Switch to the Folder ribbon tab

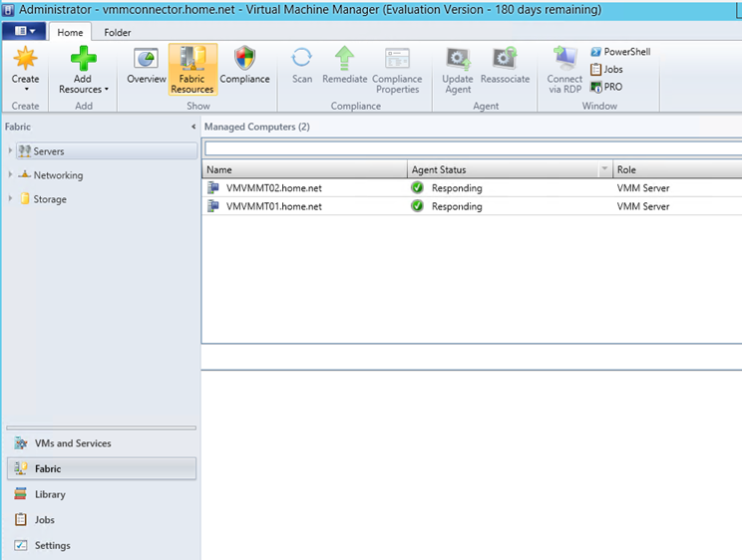pyautogui.click(x=118, y=32)
